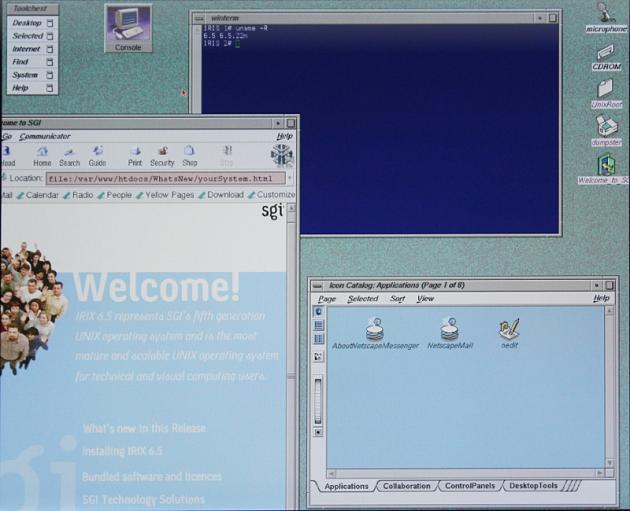Select the AboutNetscapeMessenger icon

click(x=375, y=333)
